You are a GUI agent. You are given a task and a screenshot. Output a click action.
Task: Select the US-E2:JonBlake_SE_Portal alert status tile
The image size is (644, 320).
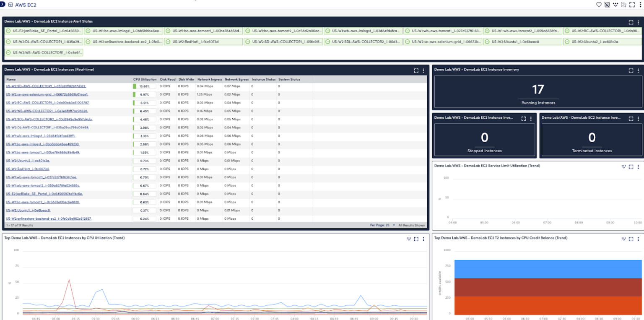(44, 31)
